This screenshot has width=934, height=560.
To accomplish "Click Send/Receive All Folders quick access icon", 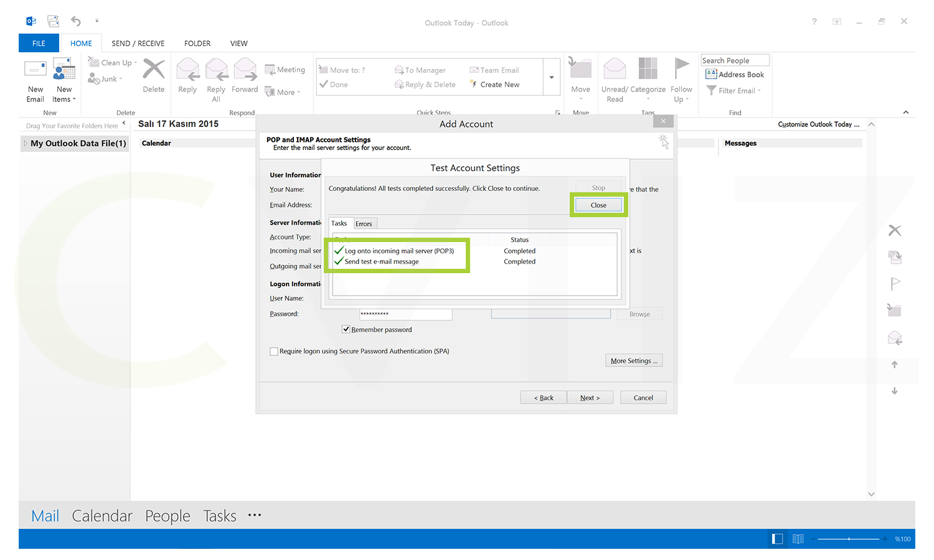I will (x=54, y=21).
